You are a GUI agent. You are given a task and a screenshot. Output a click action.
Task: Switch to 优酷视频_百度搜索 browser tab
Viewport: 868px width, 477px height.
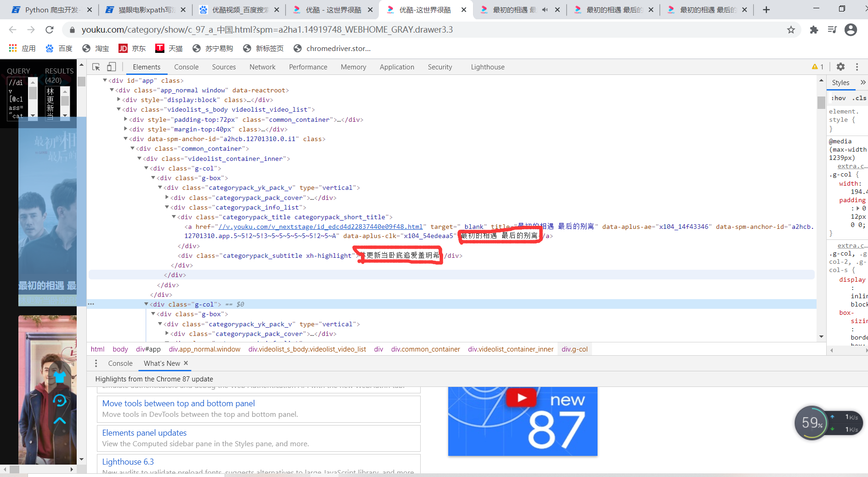[x=239, y=10]
